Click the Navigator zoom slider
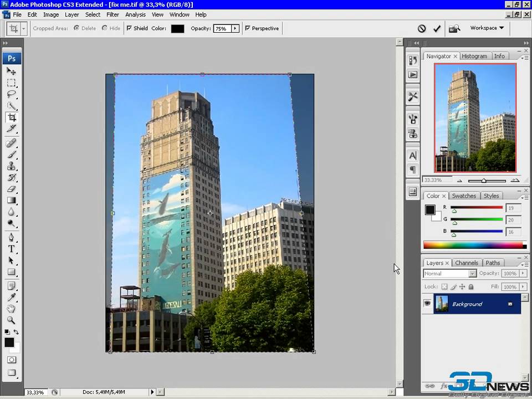 484,180
